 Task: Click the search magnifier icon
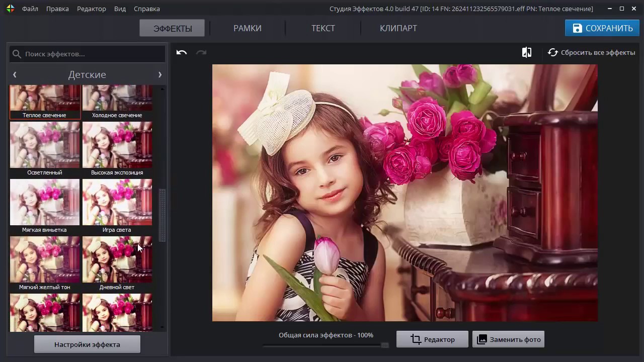tap(17, 54)
